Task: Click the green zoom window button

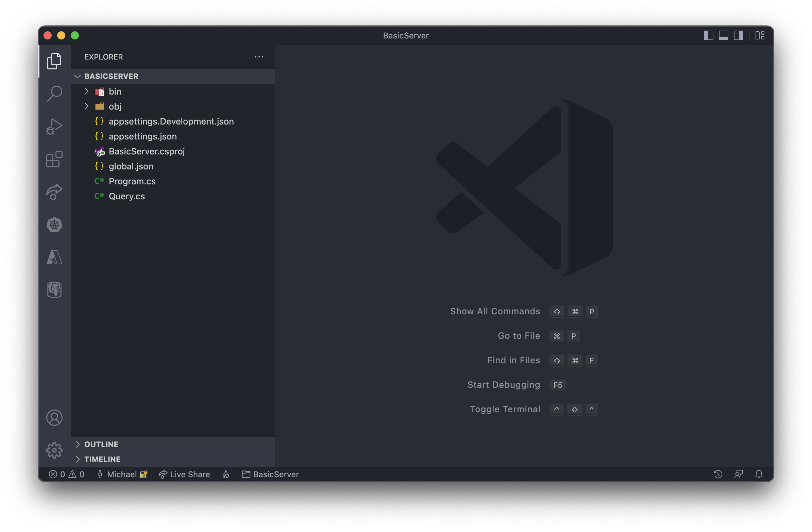Action: [x=75, y=35]
